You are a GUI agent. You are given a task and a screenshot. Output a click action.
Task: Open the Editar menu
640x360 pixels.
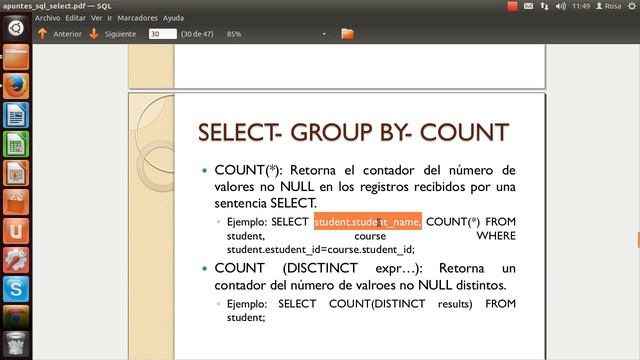pyautogui.click(x=76, y=18)
